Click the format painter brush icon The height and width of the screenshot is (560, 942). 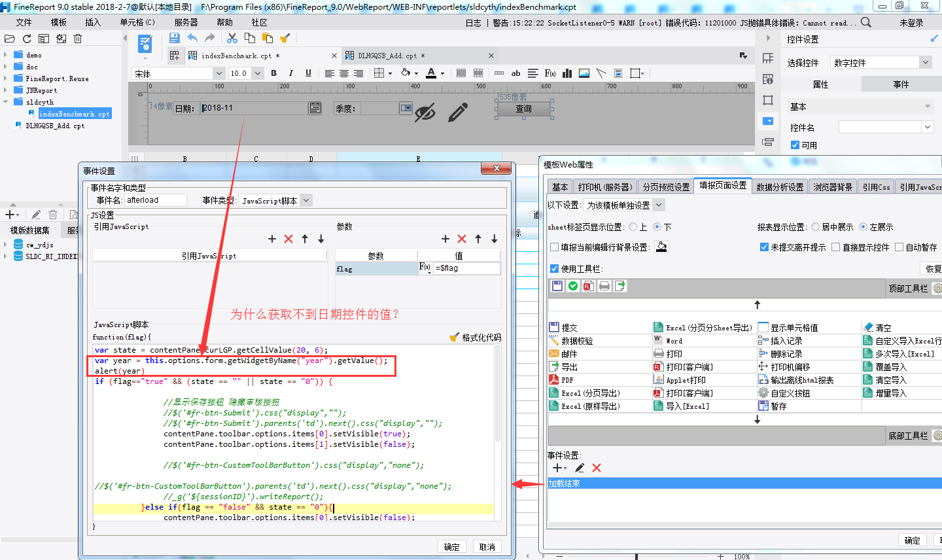(x=285, y=38)
